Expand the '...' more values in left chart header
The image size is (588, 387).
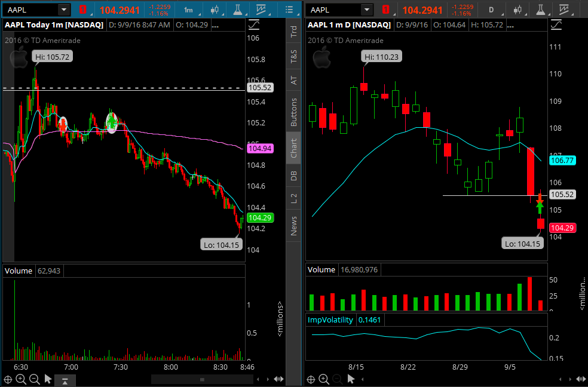pyautogui.click(x=215, y=26)
